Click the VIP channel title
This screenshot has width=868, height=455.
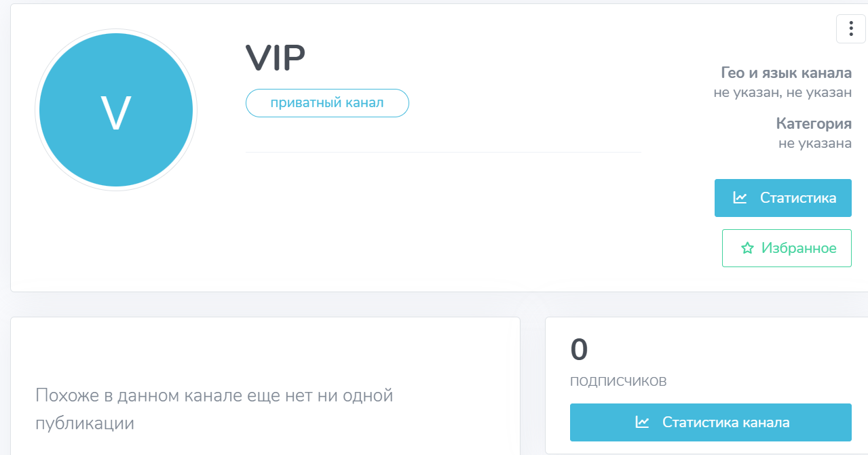[x=276, y=58]
